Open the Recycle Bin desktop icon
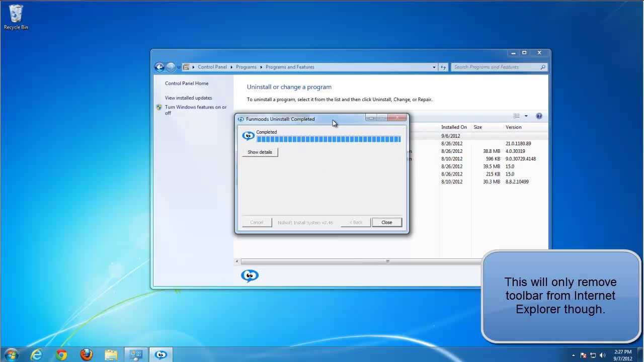Image resolution: width=644 pixels, height=362 pixels. click(16, 17)
